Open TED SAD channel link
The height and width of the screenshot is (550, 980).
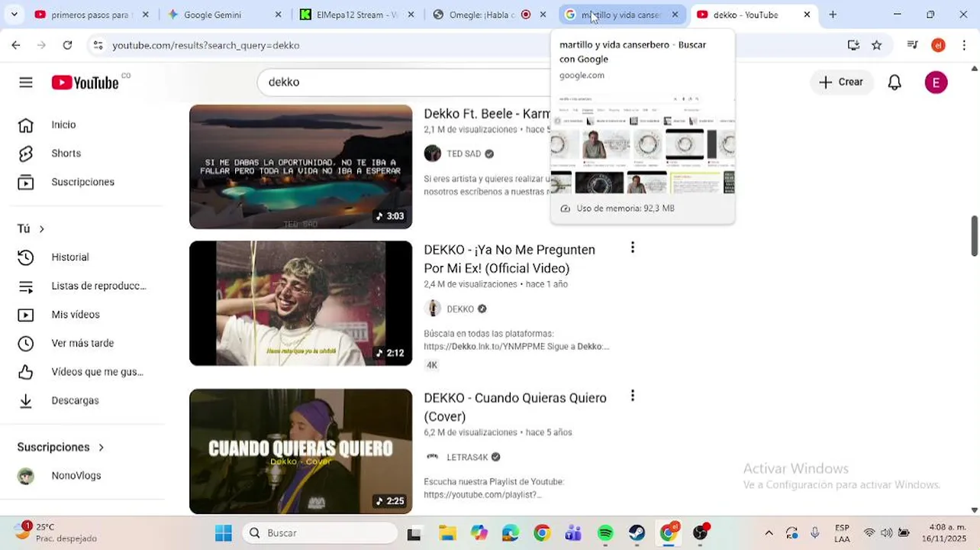(463, 154)
